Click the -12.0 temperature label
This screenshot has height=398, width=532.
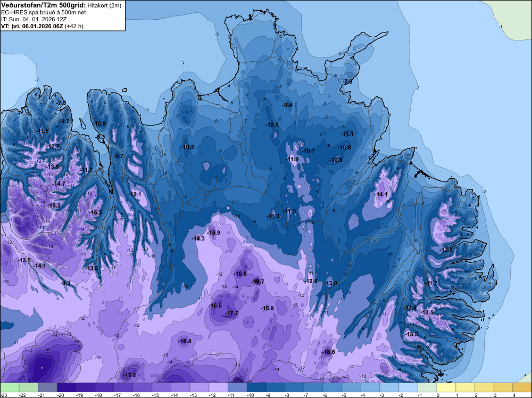point(331,283)
